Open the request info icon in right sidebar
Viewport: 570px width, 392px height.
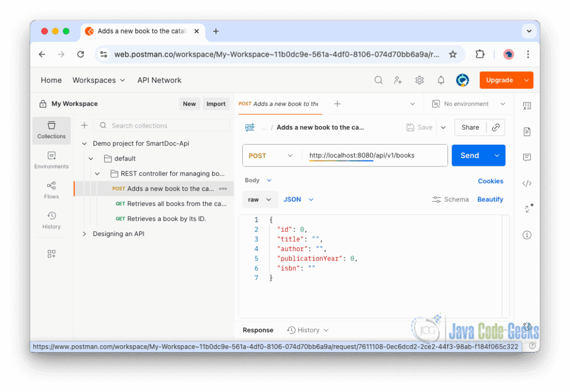(x=527, y=235)
